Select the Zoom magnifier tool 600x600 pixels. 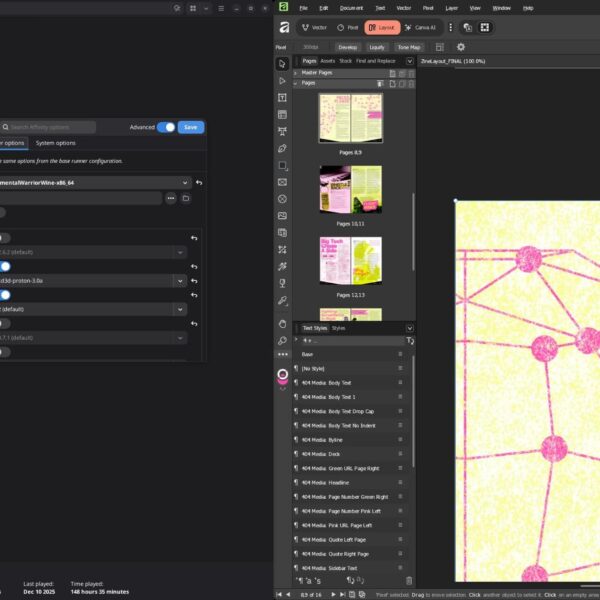[283, 340]
